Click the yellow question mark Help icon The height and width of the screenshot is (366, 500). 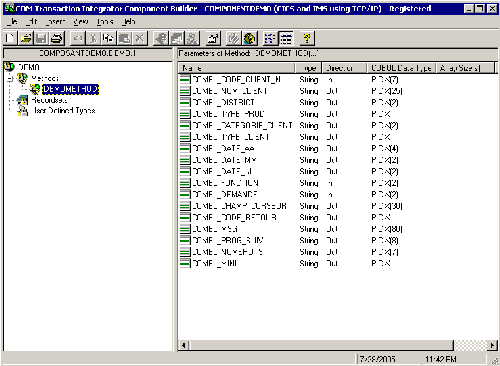pos(307,38)
